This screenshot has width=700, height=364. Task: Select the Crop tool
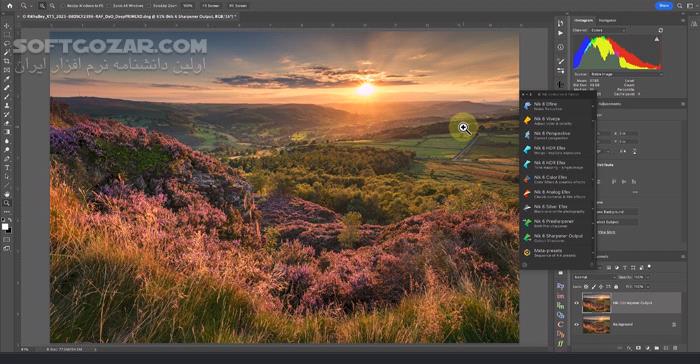pyautogui.click(x=7, y=61)
